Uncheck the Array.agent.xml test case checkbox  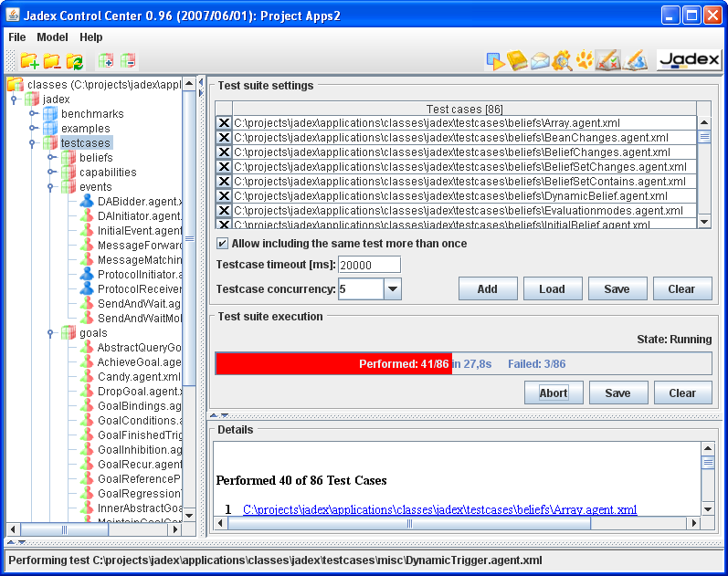click(x=224, y=123)
